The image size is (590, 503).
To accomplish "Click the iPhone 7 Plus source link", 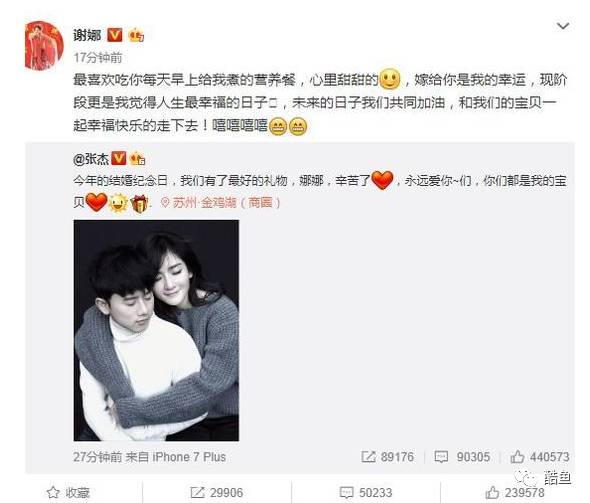I will pyautogui.click(x=189, y=457).
